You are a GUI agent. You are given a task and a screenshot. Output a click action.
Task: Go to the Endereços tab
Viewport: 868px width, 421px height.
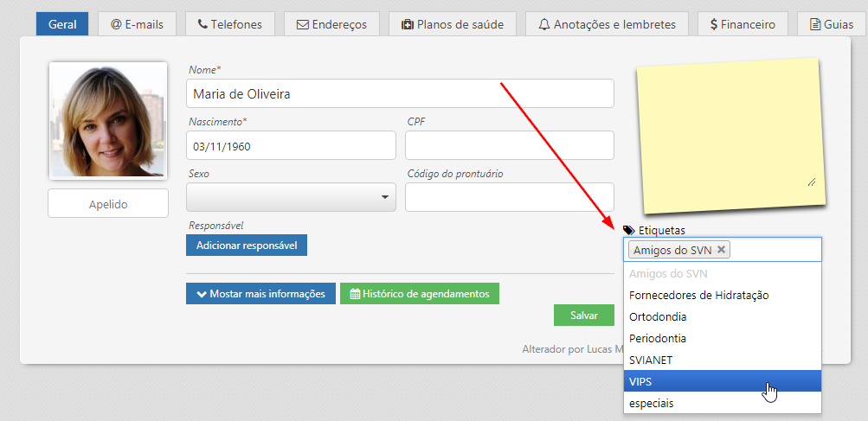[331, 24]
